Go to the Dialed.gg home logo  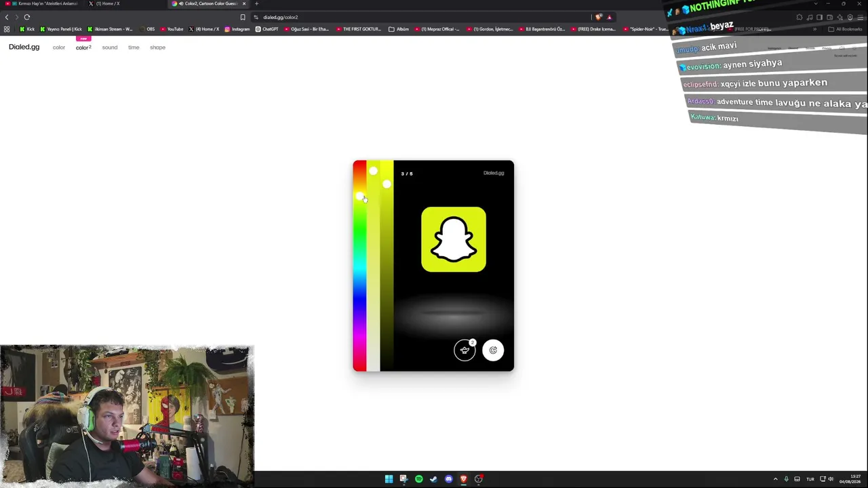point(24,47)
